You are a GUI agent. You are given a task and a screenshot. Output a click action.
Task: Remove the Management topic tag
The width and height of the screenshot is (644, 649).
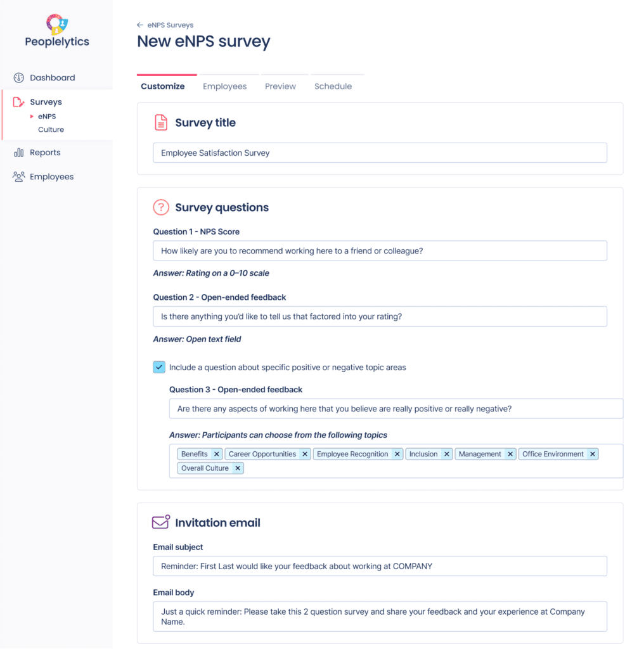pos(510,454)
